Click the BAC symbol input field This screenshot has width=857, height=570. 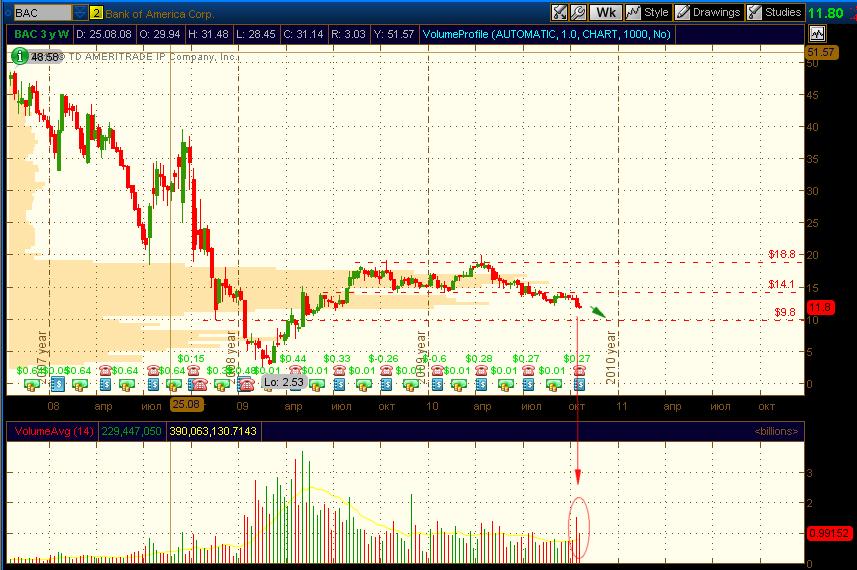(39, 14)
